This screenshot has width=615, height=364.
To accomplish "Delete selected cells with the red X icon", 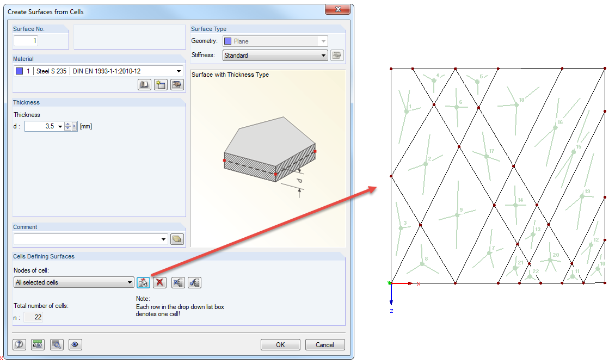I will tap(159, 282).
